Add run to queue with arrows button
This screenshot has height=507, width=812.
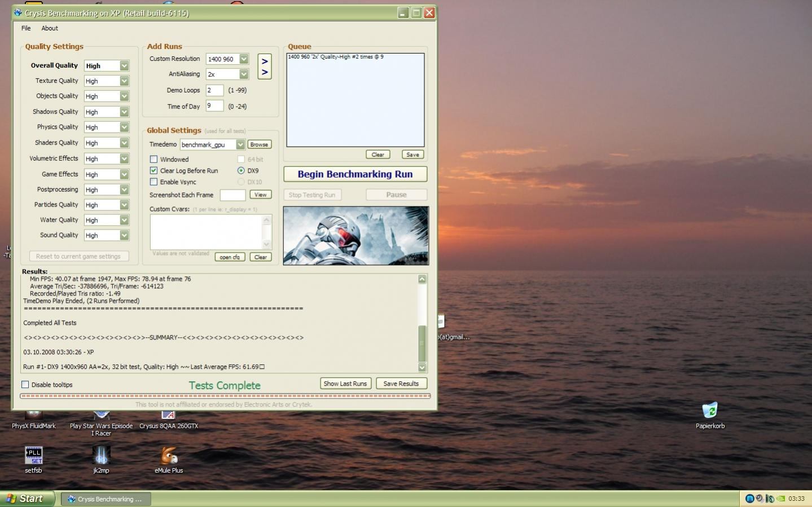(265, 67)
